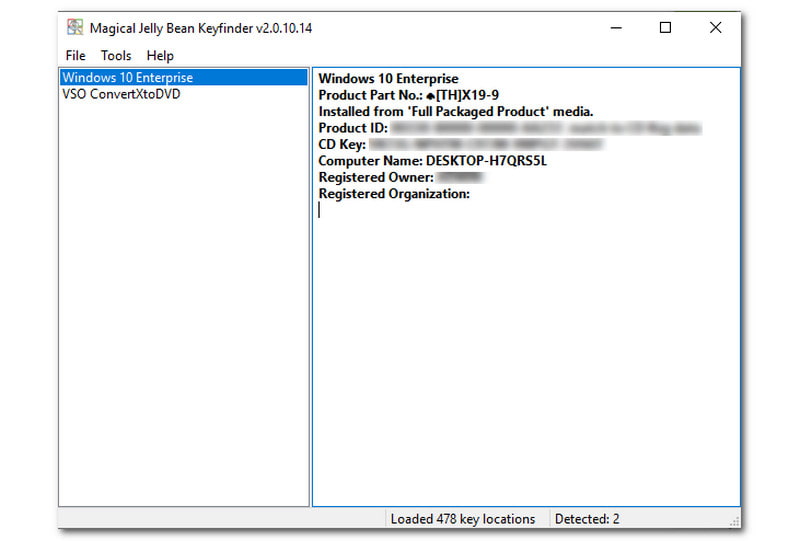Image resolution: width=800 pixels, height=541 pixels.
Task: Click the 'Installed from Full Packaged Product media' line
Action: [456, 111]
